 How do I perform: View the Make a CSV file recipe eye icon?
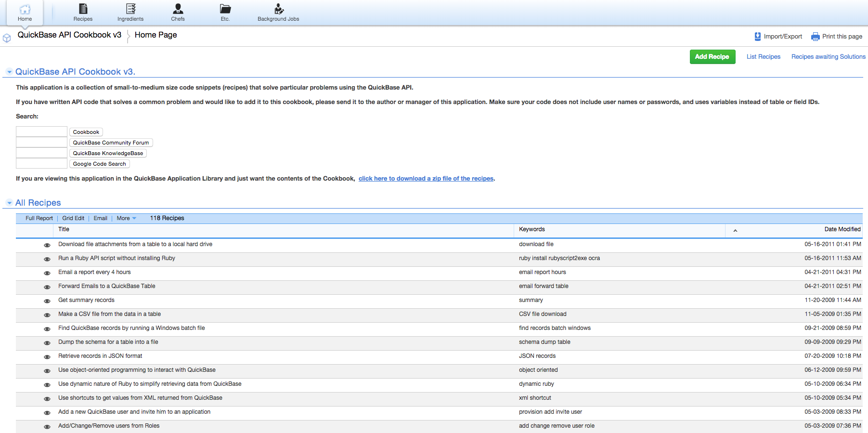[x=47, y=315]
